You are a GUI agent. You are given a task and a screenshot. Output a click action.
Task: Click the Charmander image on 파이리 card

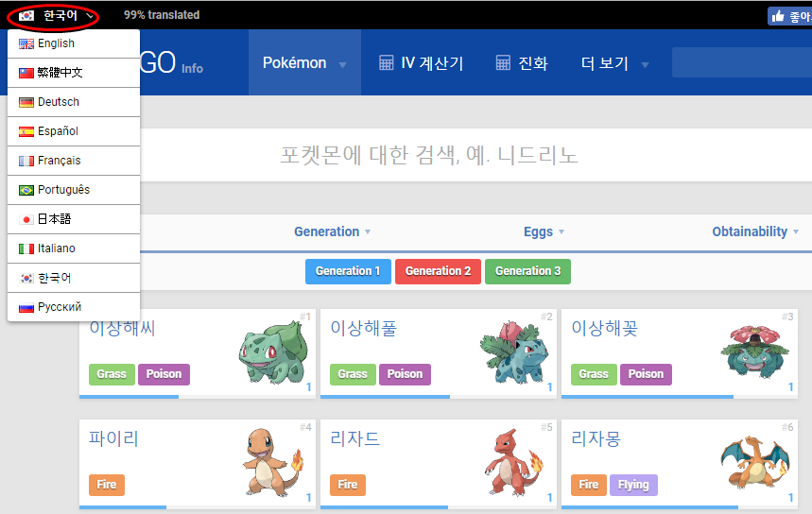pyautogui.click(x=273, y=463)
